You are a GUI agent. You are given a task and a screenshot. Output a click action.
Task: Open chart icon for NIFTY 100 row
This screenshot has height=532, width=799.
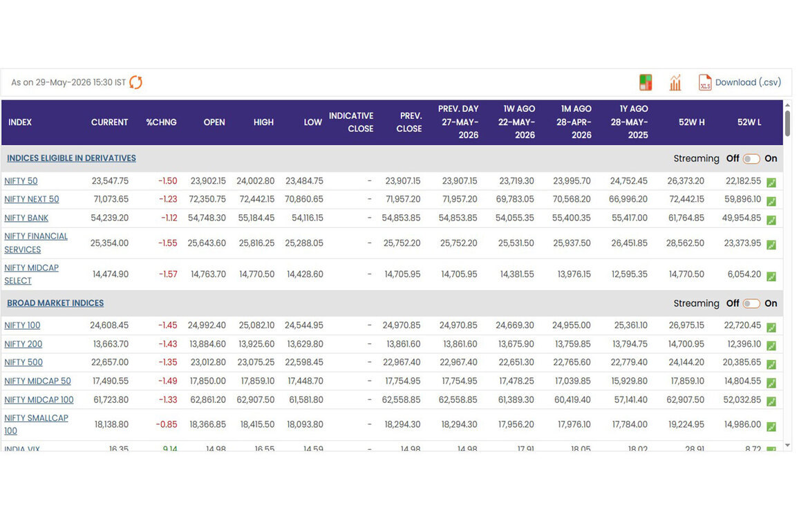click(x=771, y=327)
